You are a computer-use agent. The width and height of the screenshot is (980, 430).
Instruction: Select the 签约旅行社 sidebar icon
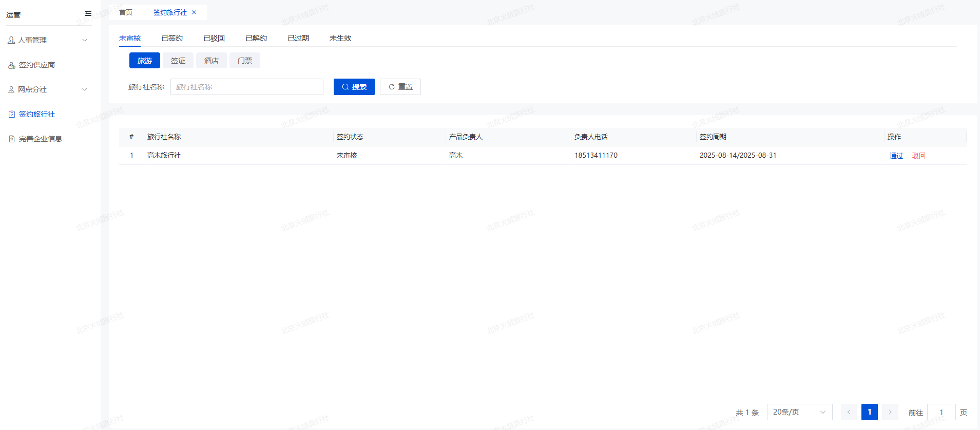click(x=12, y=114)
